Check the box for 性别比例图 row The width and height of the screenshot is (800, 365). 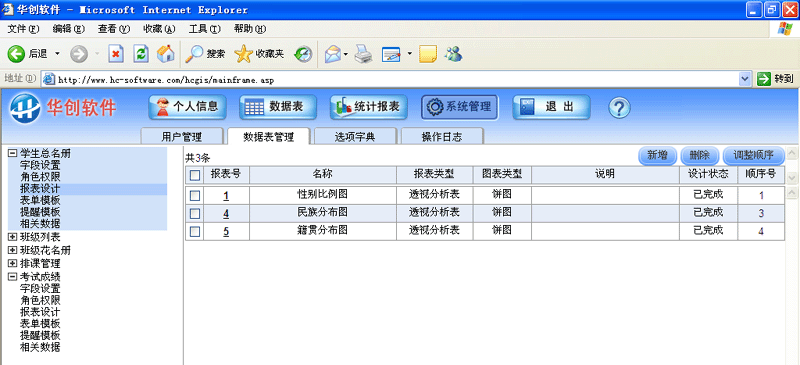coord(194,195)
